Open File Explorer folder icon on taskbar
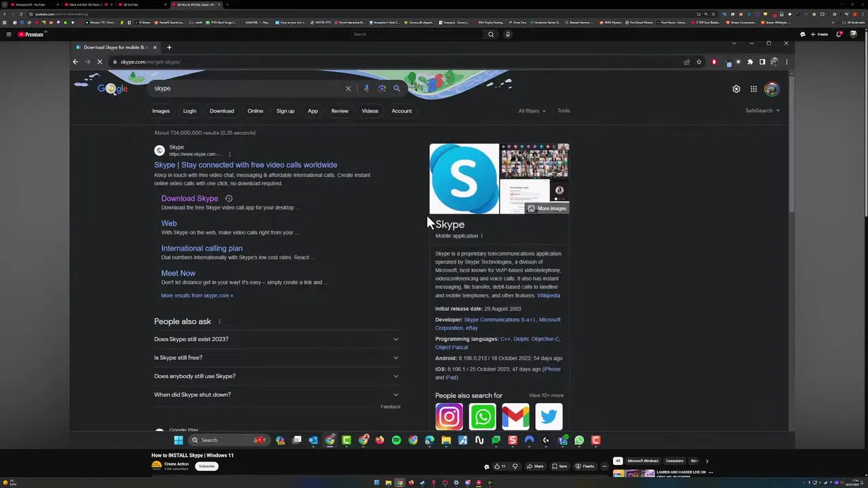The height and width of the screenshot is (488, 868). 446,440
